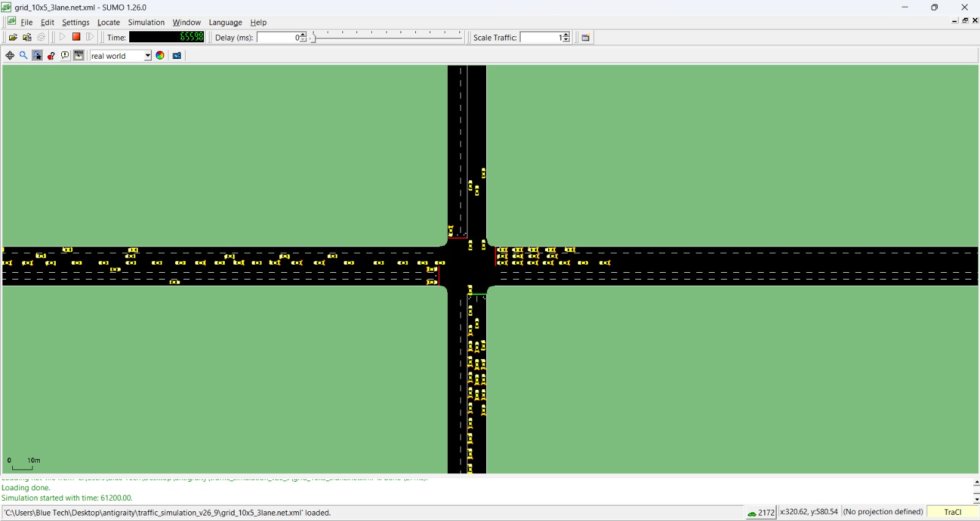980x521 pixels.
Task: Click the locate structures cursor icon
Action: click(x=37, y=56)
